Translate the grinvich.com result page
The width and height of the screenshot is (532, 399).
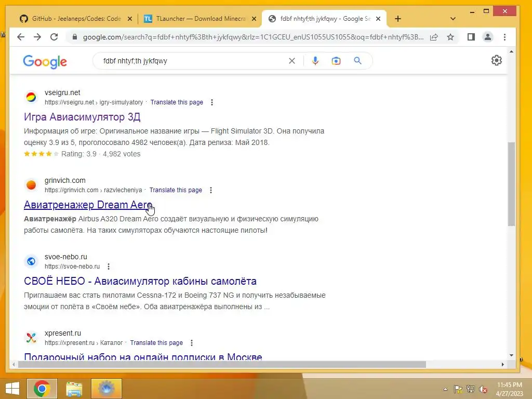tap(176, 190)
